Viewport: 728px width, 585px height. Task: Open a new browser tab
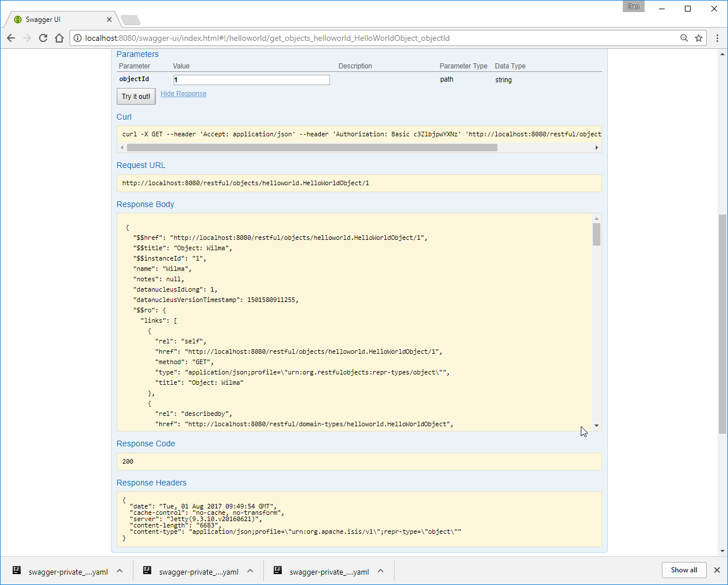click(x=131, y=20)
